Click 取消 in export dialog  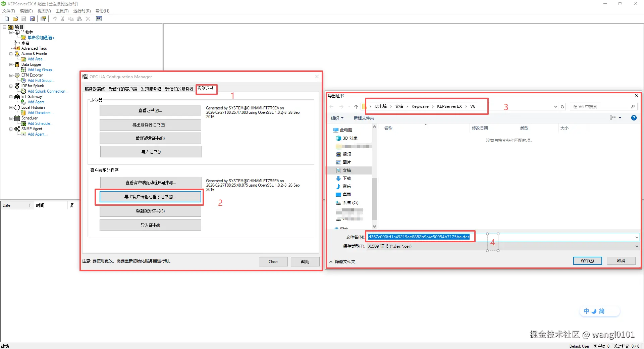pos(621,261)
